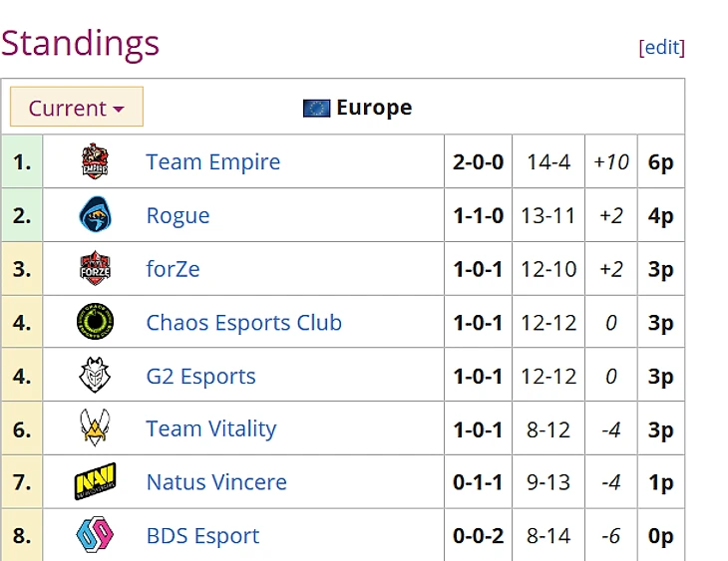Open the G2 Esports link

(x=200, y=377)
